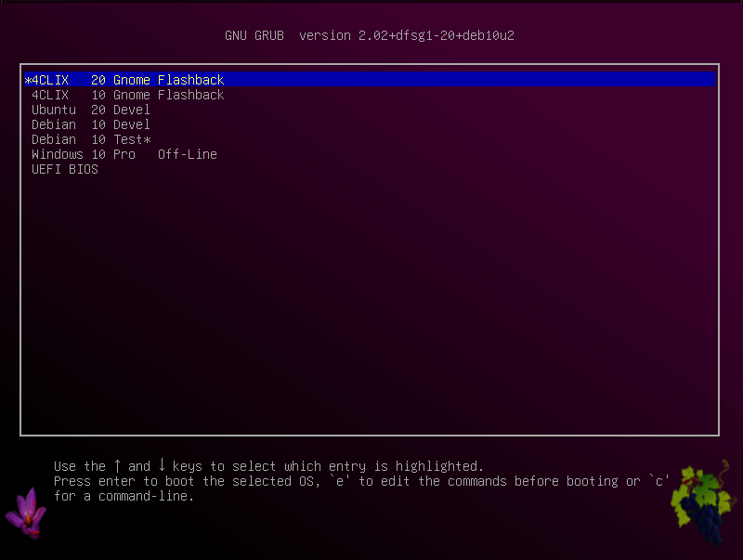Viewport: 743px width, 560px height.
Task: Click the 'Press enter to boot' help line
Action: point(361,481)
